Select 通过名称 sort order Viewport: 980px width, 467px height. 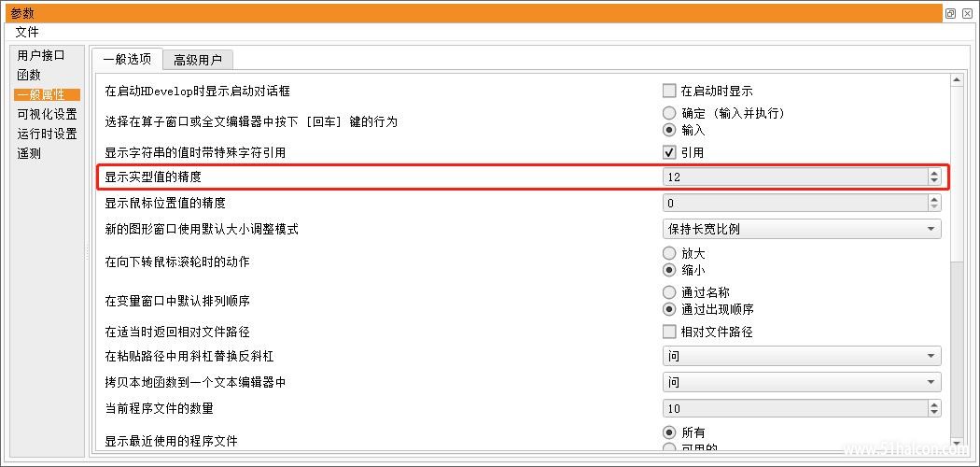(x=669, y=292)
